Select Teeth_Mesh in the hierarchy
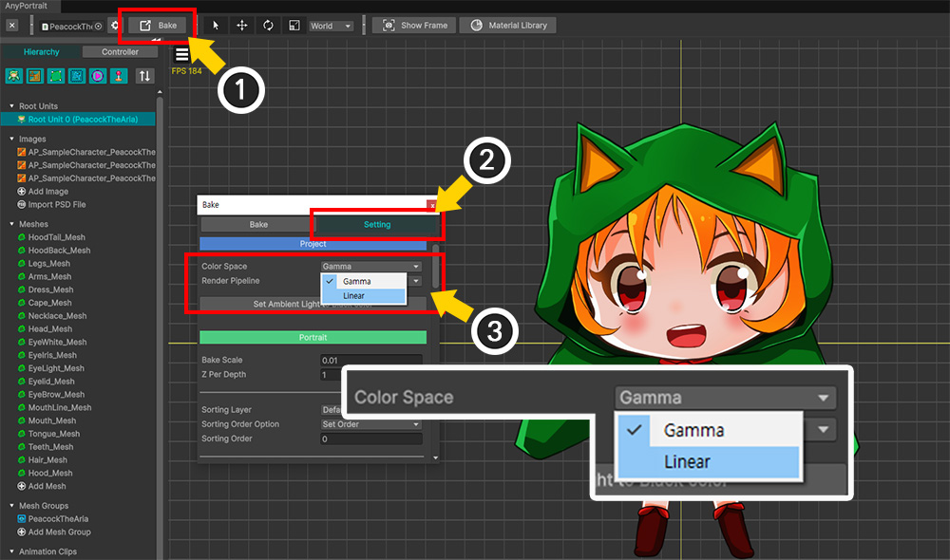The width and height of the screenshot is (950, 560). click(50, 447)
